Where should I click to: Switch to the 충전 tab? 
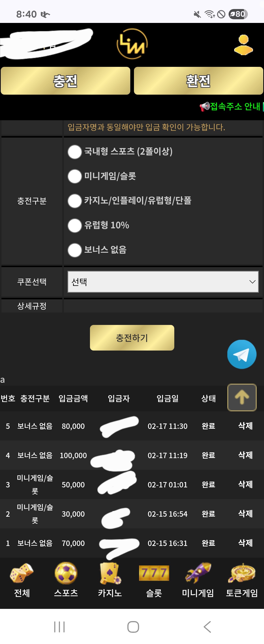coord(65,81)
